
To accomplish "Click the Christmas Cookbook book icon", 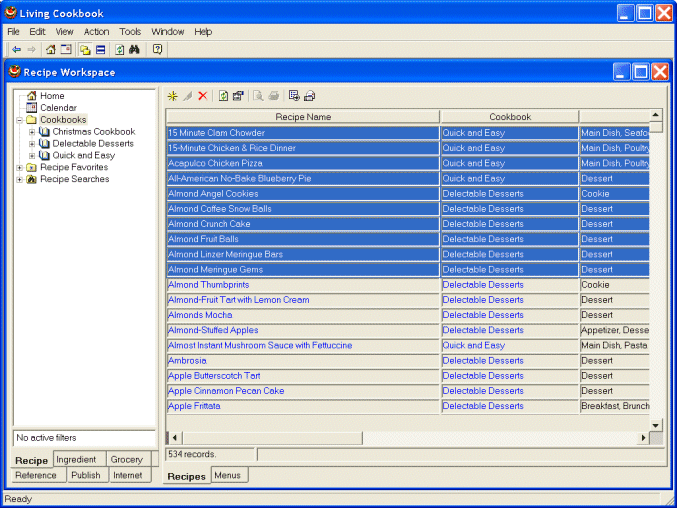I will 44,132.
